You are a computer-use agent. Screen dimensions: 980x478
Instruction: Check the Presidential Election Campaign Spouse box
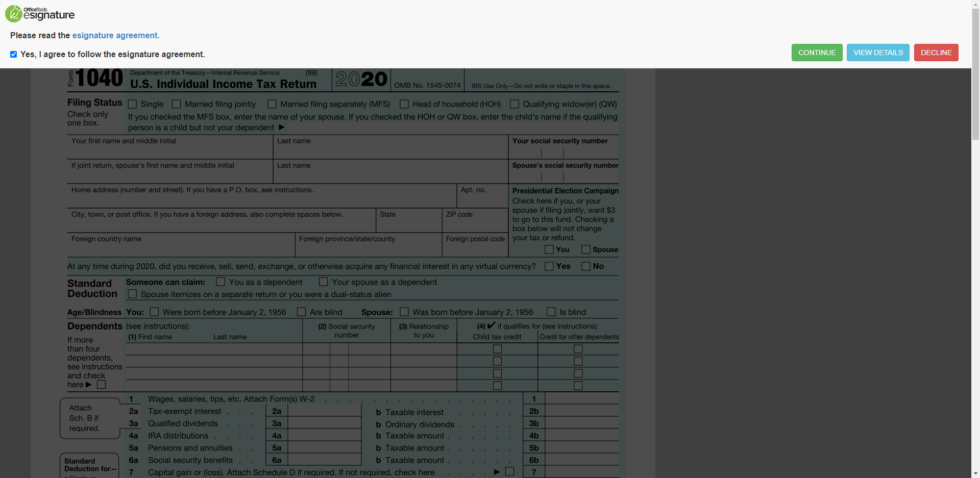(x=586, y=249)
